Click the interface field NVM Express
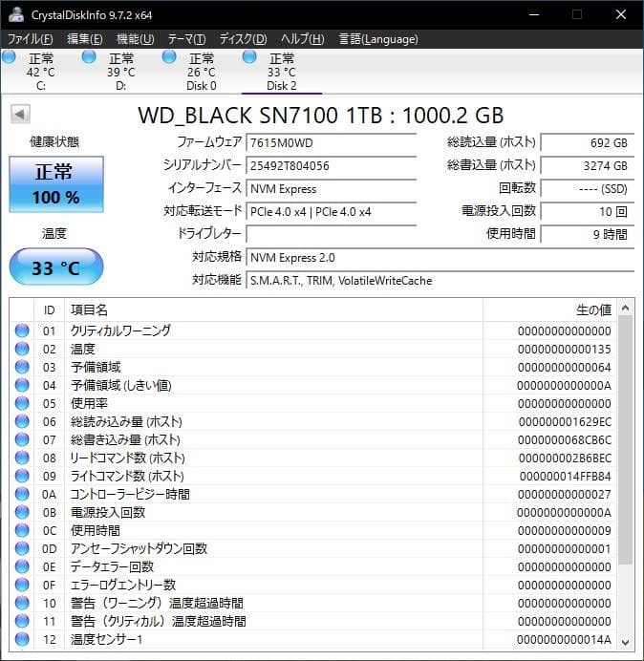 click(x=331, y=188)
